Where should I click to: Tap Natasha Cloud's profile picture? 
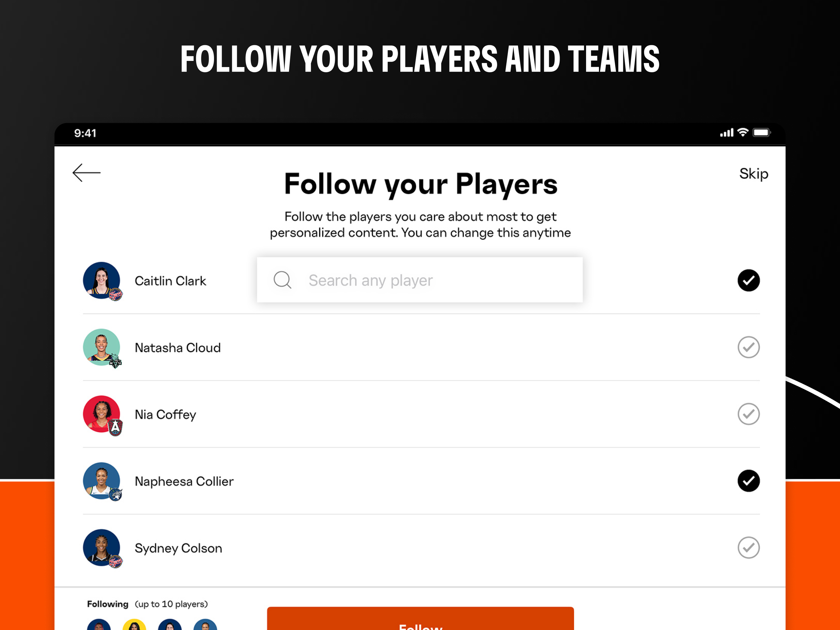click(x=102, y=347)
